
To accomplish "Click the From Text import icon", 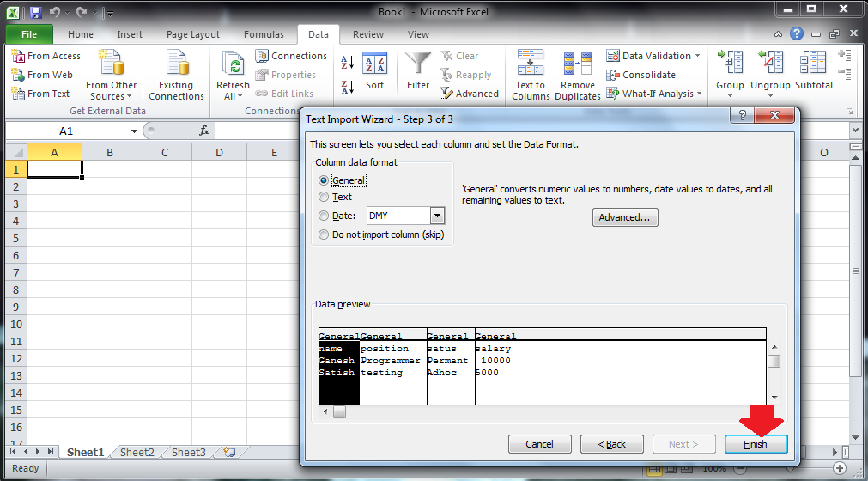I will 18,94.
